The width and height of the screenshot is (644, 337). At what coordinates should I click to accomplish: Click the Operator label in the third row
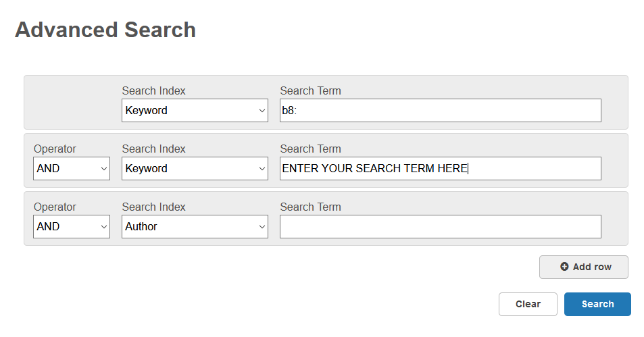55,207
